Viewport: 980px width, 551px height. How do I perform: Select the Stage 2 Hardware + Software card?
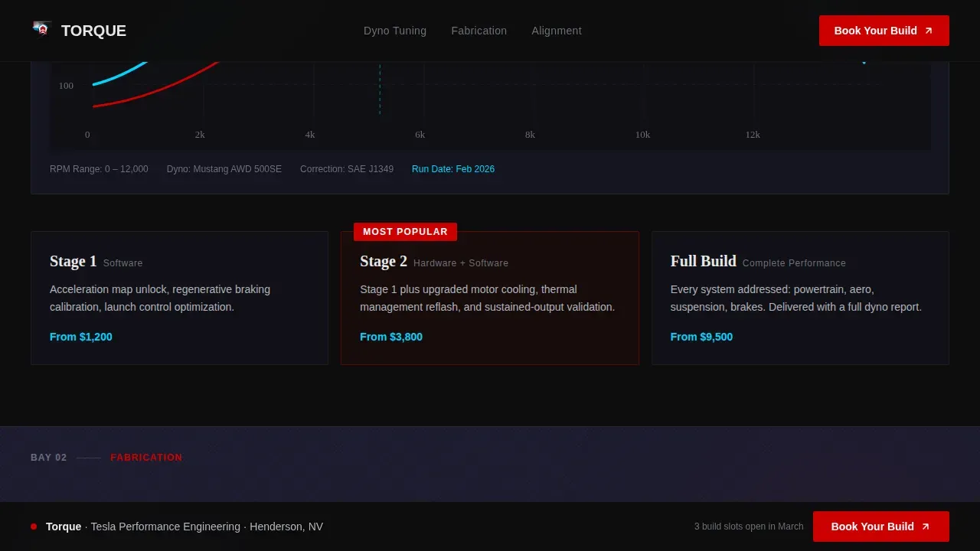[490, 298]
